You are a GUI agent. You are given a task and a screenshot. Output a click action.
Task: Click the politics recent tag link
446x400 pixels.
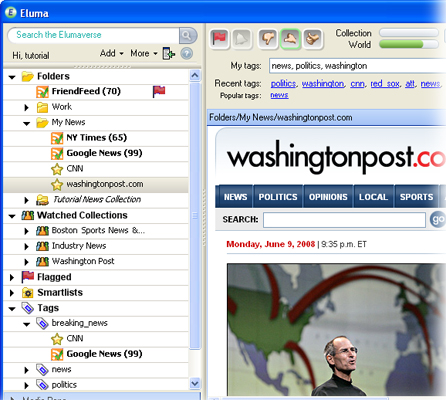[x=283, y=84]
